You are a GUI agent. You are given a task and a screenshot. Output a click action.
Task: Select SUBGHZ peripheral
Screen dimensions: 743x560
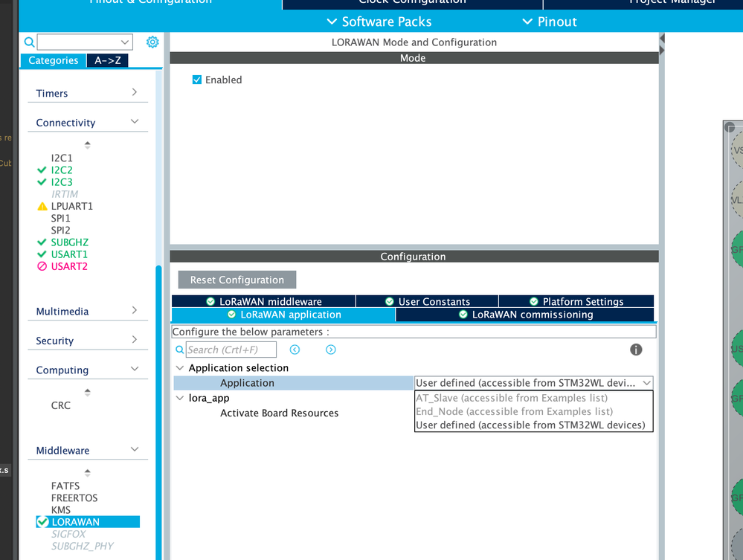70,242
